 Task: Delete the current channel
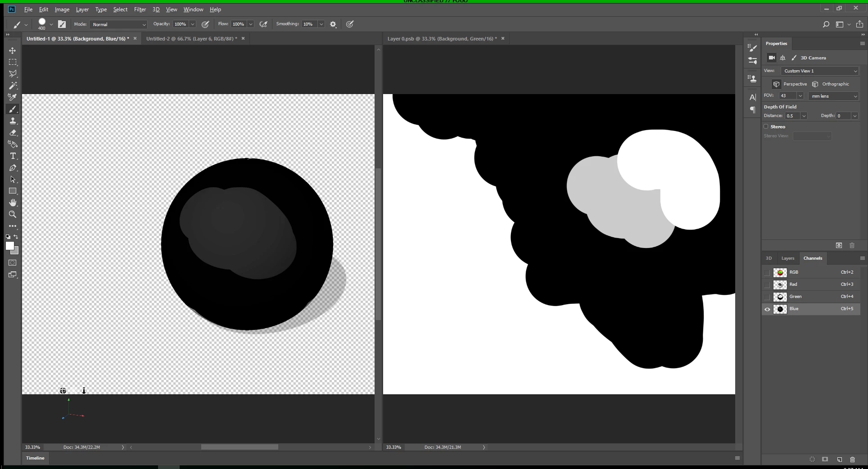tap(852, 460)
